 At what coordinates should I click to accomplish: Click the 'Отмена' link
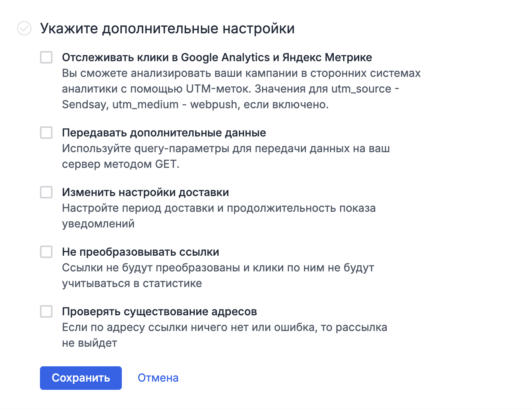[158, 378]
